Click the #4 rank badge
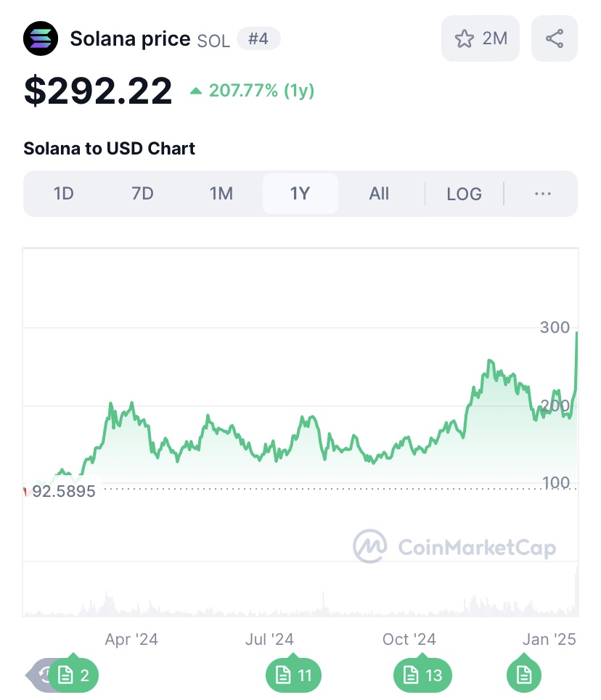 coord(258,38)
